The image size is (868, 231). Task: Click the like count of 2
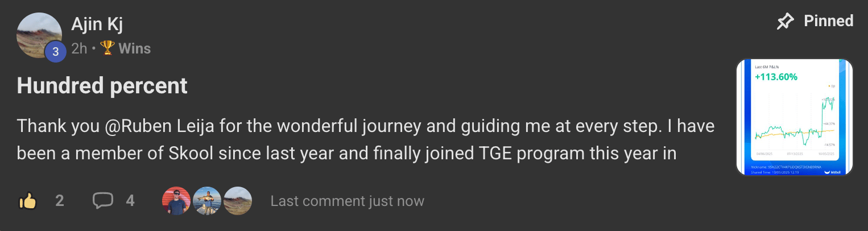point(60,201)
